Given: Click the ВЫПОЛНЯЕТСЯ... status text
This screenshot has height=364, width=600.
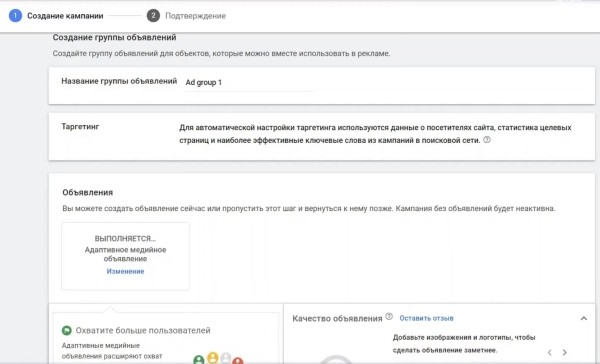Looking at the screenshot, I should click(x=125, y=238).
